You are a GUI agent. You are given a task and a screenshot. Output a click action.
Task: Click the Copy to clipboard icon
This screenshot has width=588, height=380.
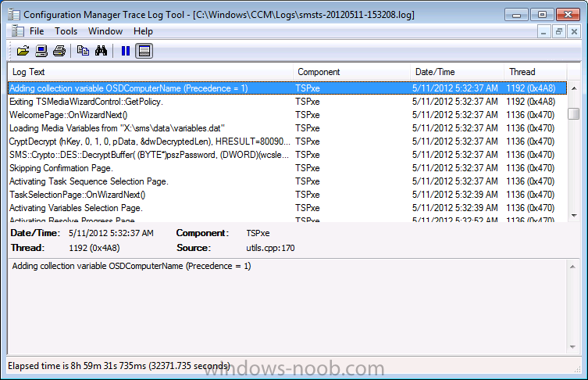[x=83, y=51]
